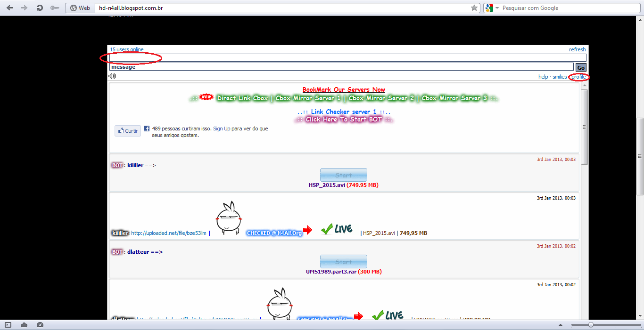The width and height of the screenshot is (644, 330).
Task: Start download of HSP_2015.avi
Action: [x=344, y=175]
